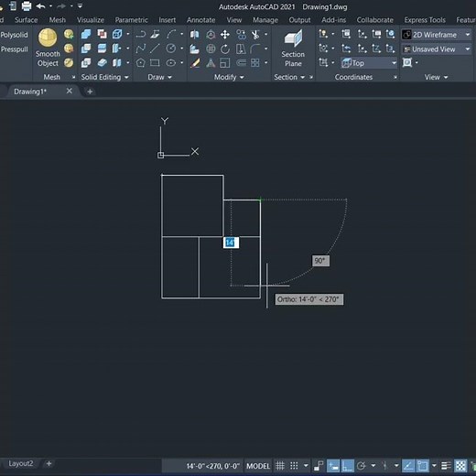Click the Copy tool icon
The width and height of the screenshot is (476, 476).
tap(241, 34)
